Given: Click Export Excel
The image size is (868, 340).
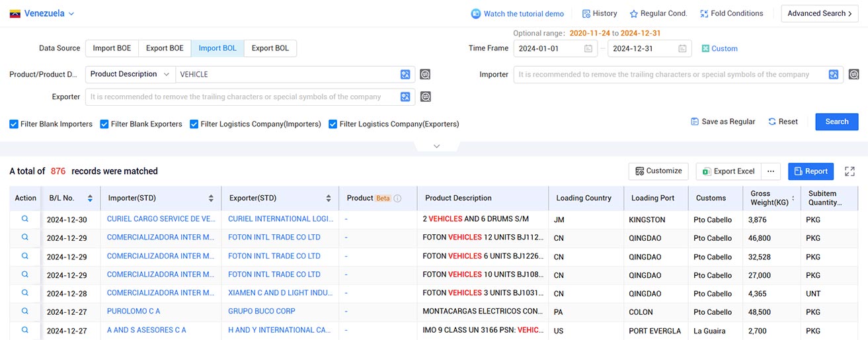Looking at the screenshot, I should 729,171.
